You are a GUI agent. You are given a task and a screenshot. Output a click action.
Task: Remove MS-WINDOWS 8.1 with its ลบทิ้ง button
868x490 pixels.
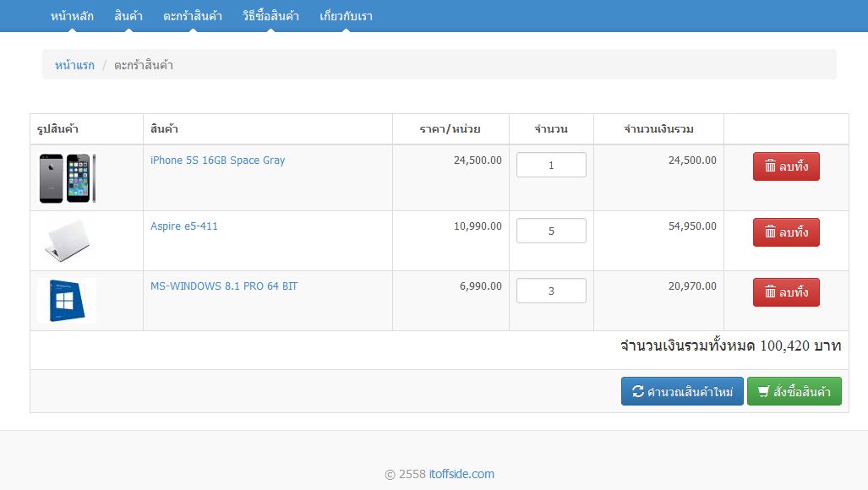786,292
